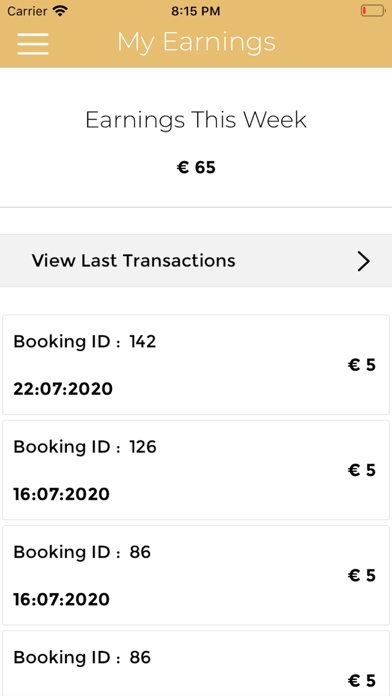Tap the battery indicator icon
392x696 pixels.
[x=372, y=11]
